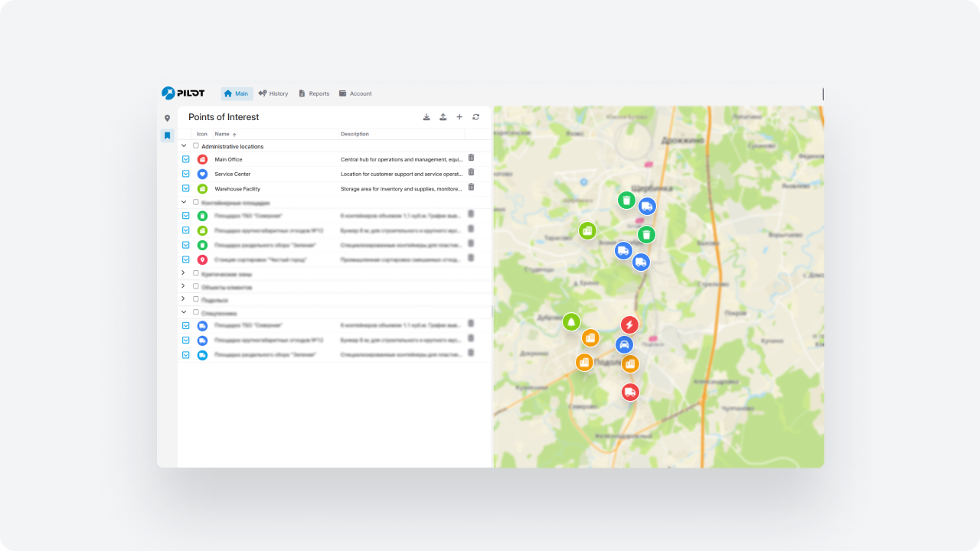980x551 pixels.
Task: Open the location pin sidebar panel
Action: pos(167,119)
